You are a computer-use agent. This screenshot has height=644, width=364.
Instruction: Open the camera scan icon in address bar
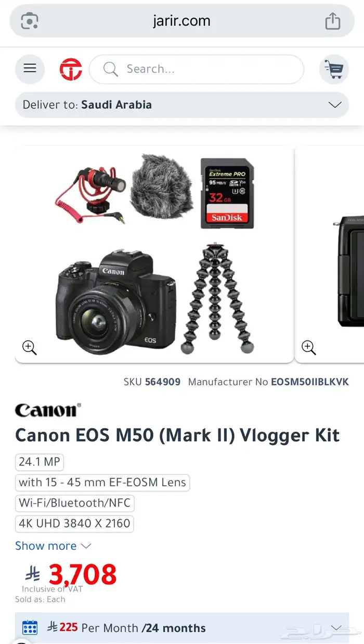pyautogui.click(x=30, y=21)
